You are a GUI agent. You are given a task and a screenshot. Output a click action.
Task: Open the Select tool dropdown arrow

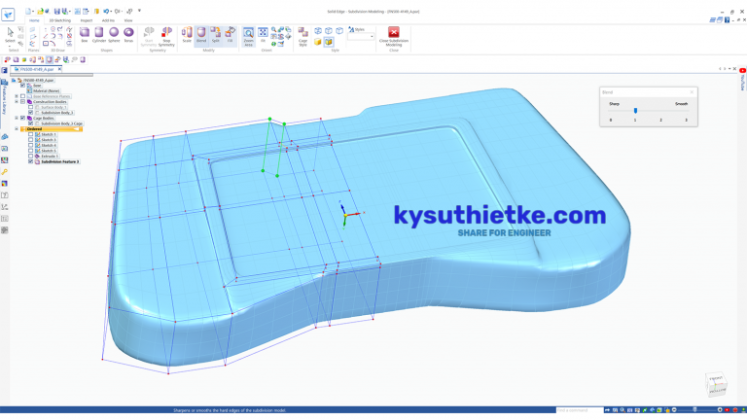tap(10, 46)
